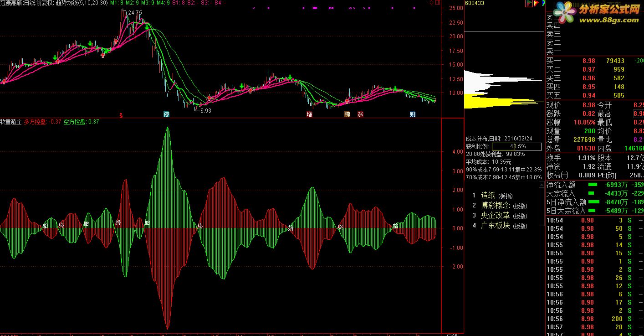This screenshot has width=644, height=336.
Task: Click the 25.00 price axis label
Action: coord(456,8)
